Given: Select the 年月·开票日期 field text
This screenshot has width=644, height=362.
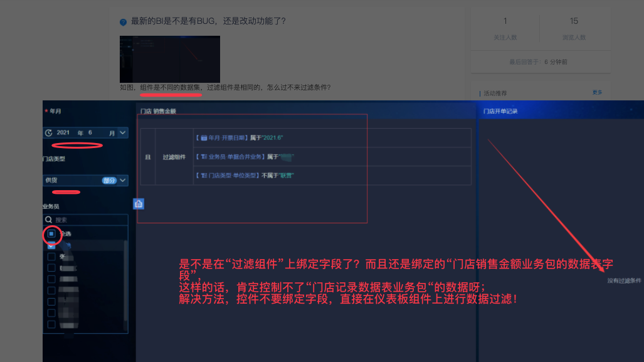Looking at the screenshot, I should point(227,138).
